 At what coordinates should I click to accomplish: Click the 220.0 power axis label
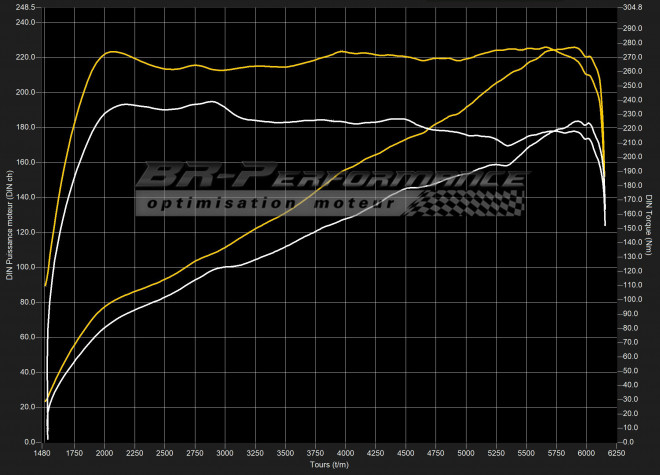coord(26,57)
